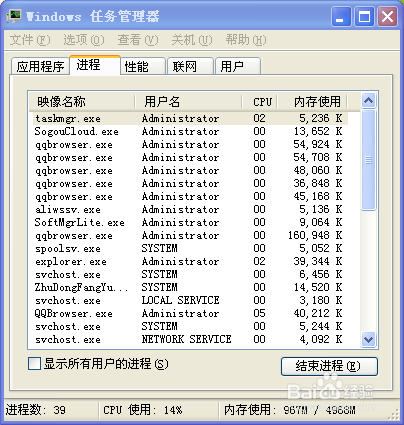Click the 13,652 K memory value
The width and height of the screenshot is (404, 425).
pyautogui.click(x=318, y=131)
